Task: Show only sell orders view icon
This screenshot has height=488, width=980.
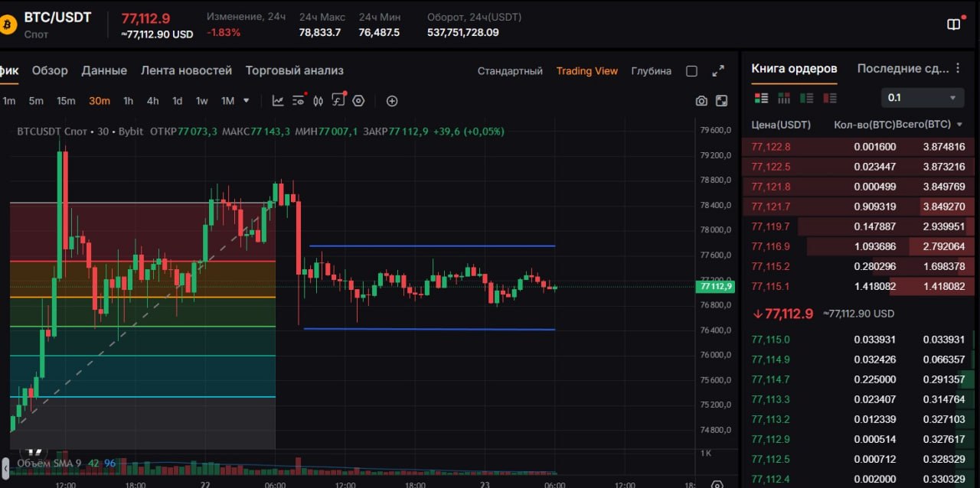Action: (829, 98)
